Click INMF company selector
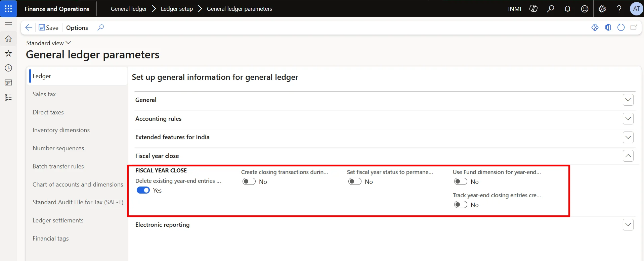 point(515,9)
